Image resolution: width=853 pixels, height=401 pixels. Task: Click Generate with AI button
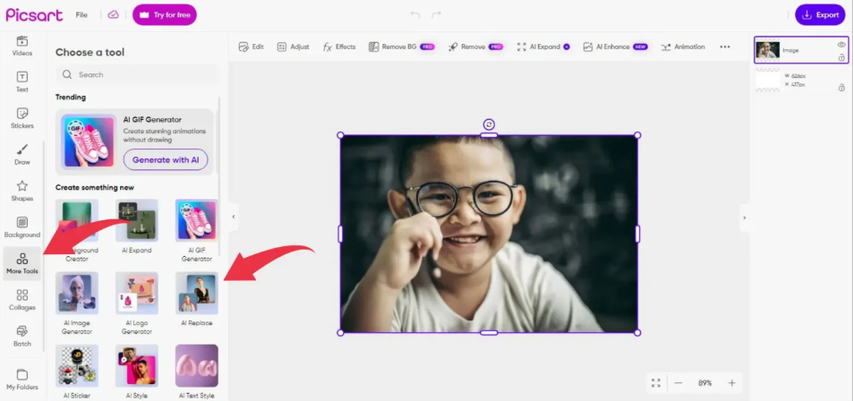165,160
